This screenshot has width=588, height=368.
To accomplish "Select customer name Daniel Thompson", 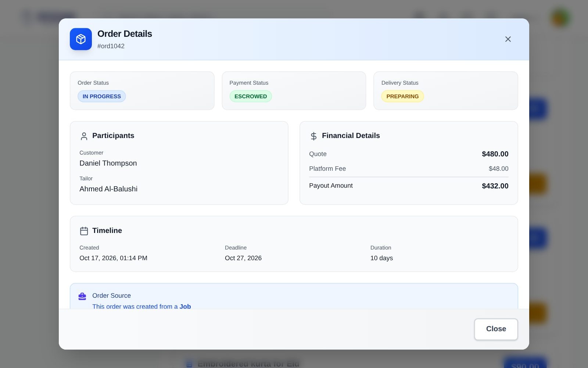I will pos(108,163).
